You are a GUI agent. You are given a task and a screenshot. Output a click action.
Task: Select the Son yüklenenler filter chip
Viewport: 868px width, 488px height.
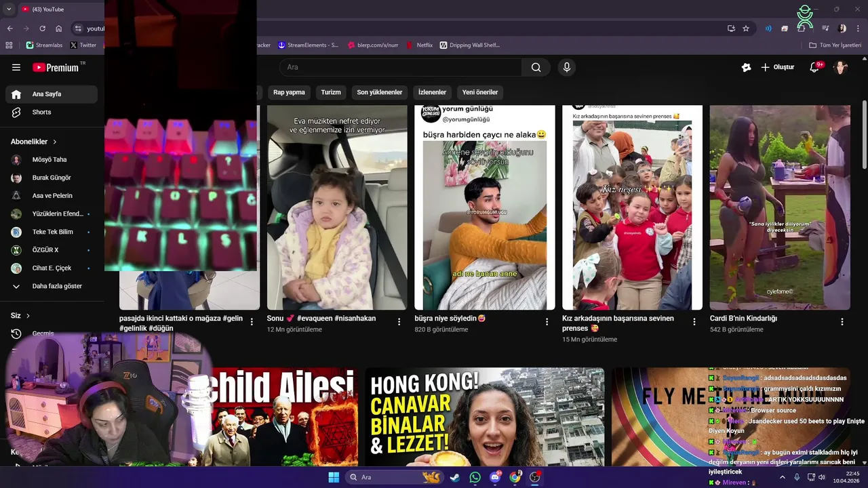pyautogui.click(x=380, y=92)
